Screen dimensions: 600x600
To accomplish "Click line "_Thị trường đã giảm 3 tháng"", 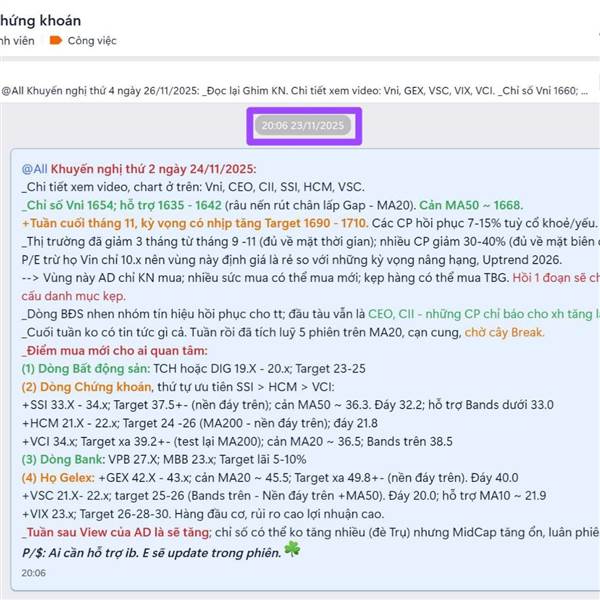I will [310, 242].
